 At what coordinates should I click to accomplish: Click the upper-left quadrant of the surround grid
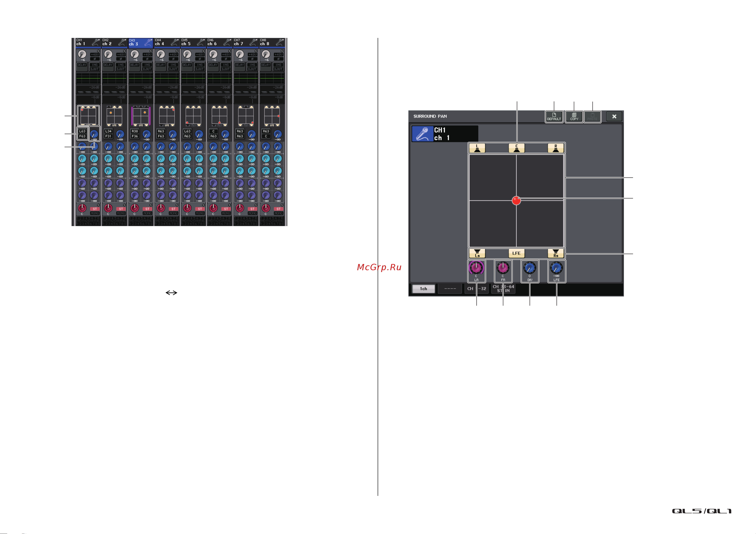(493, 178)
